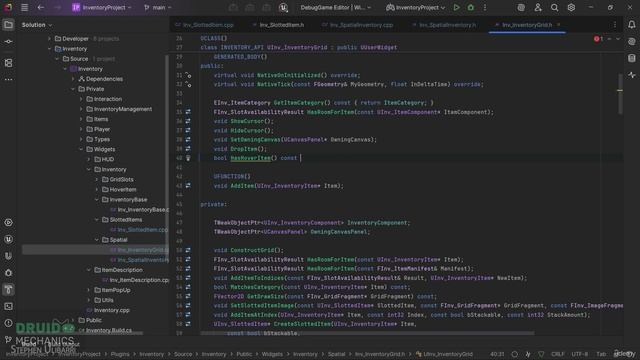Collapse the Widgets folder
Viewport: 640px width, 360px height.
81,149
